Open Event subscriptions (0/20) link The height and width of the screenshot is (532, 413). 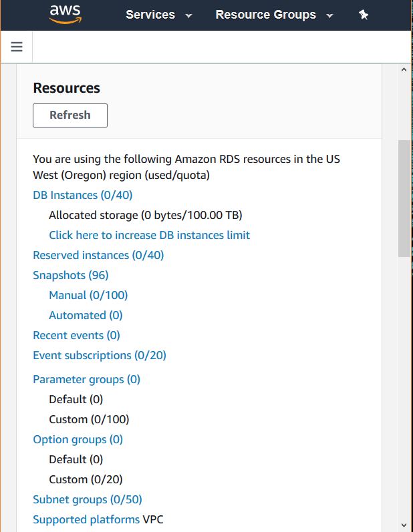(100, 355)
